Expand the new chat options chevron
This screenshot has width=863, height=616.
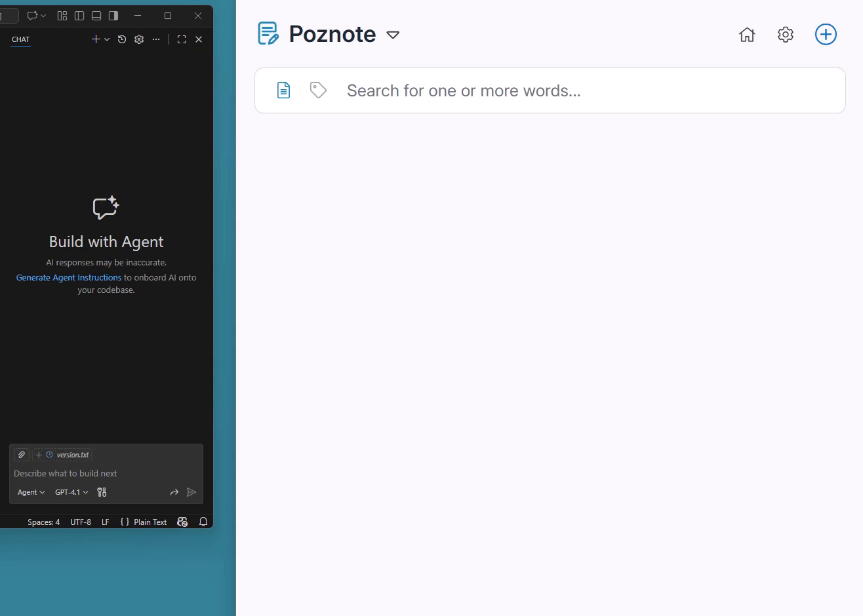107,39
